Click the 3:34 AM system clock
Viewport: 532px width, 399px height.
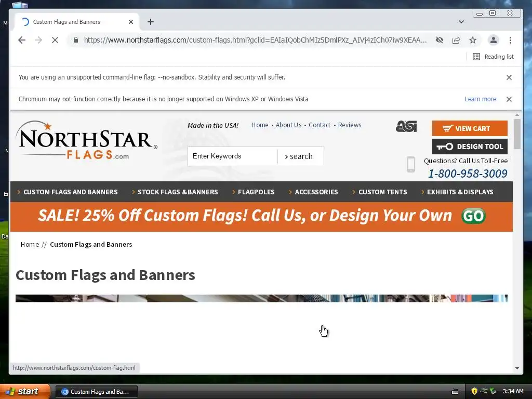pos(513,392)
